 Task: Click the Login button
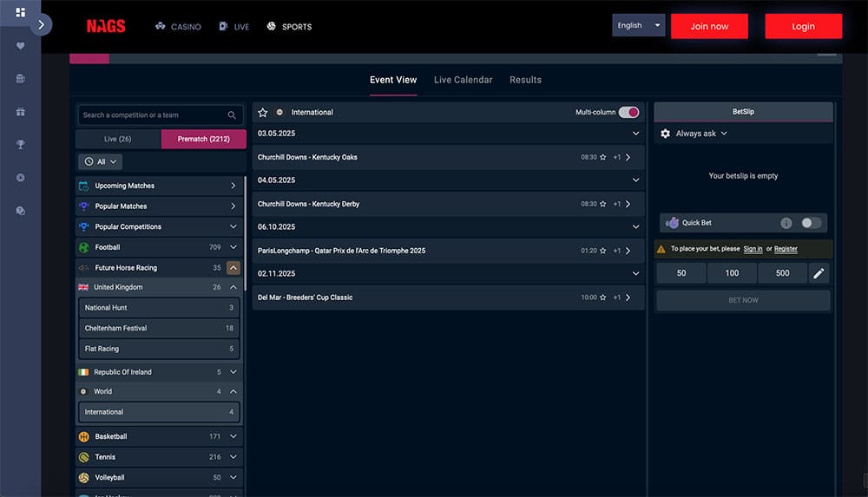pos(803,26)
